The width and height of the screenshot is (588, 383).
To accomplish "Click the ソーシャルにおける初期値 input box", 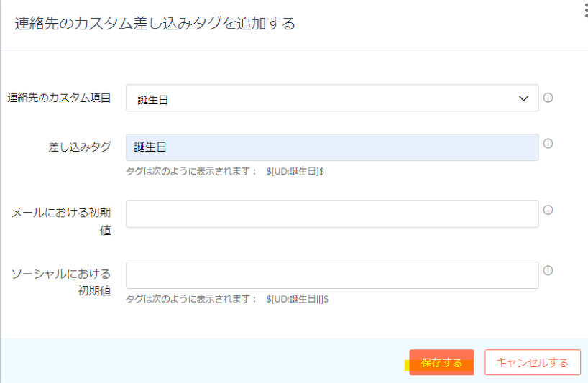I will click(x=331, y=275).
